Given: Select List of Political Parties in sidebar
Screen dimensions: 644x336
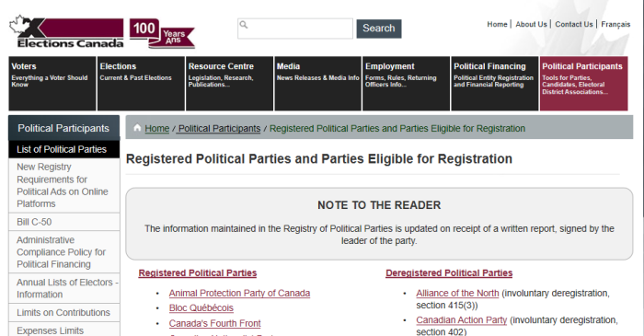Looking at the screenshot, I should pyautogui.click(x=64, y=149).
